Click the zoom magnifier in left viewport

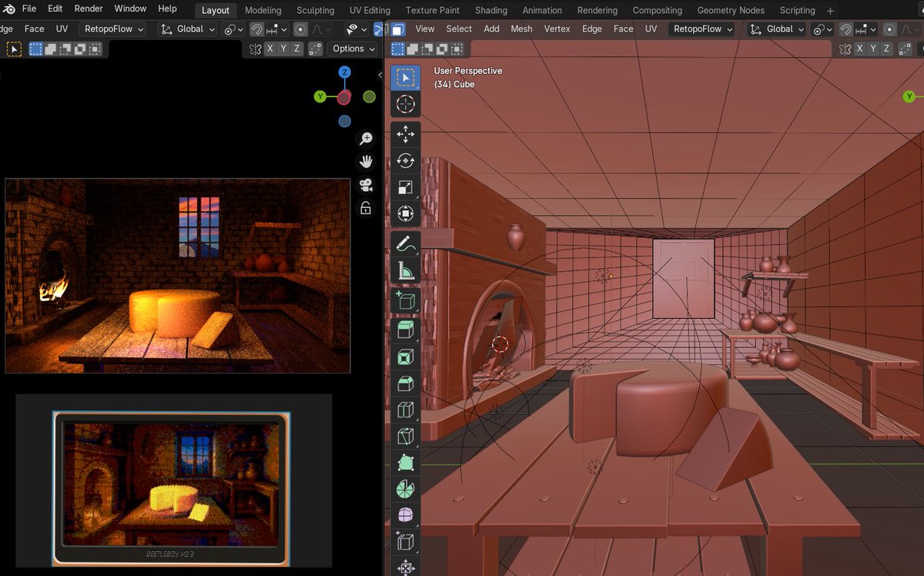click(x=367, y=139)
